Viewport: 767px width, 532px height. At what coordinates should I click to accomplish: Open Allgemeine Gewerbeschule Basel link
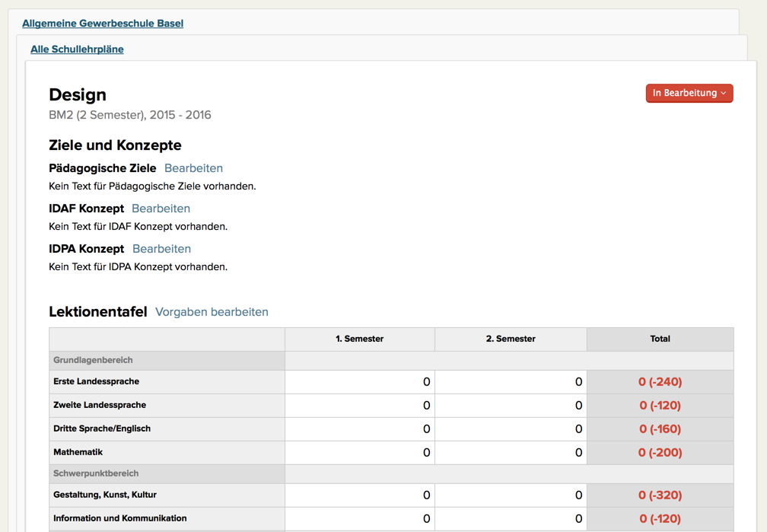103,24
